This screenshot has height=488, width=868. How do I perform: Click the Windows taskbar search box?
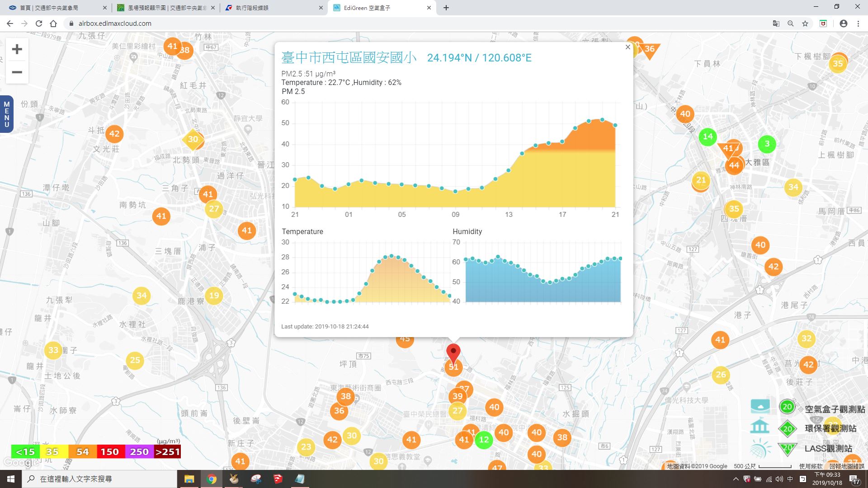(x=99, y=479)
